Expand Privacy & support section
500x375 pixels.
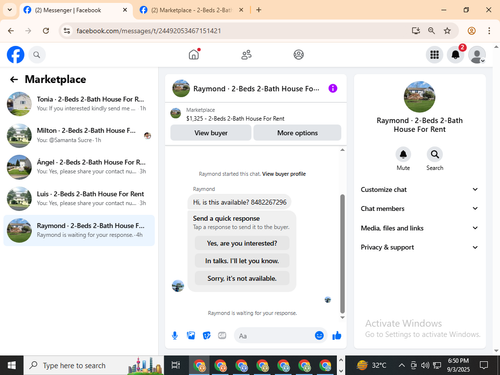[419, 247]
